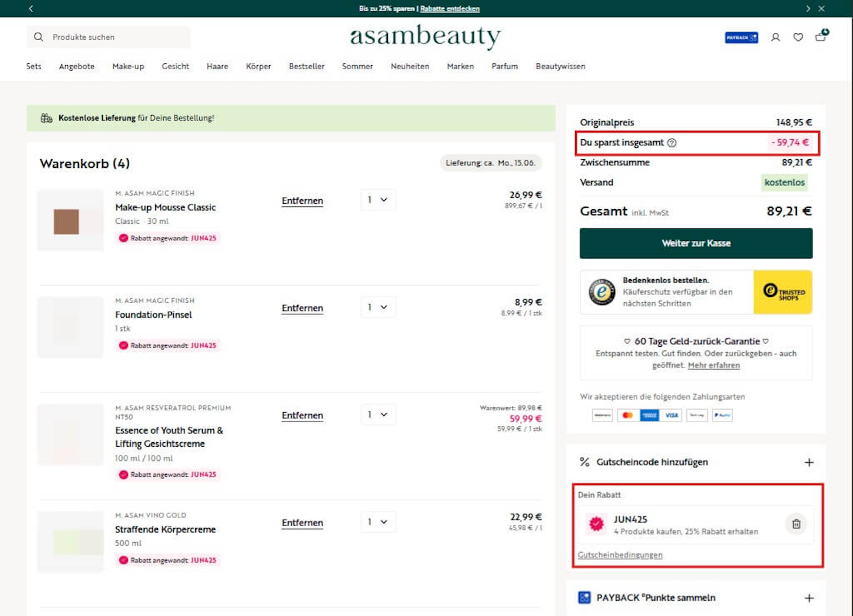
Task: Click the American Express payment icon
Action: coord(649,416)
